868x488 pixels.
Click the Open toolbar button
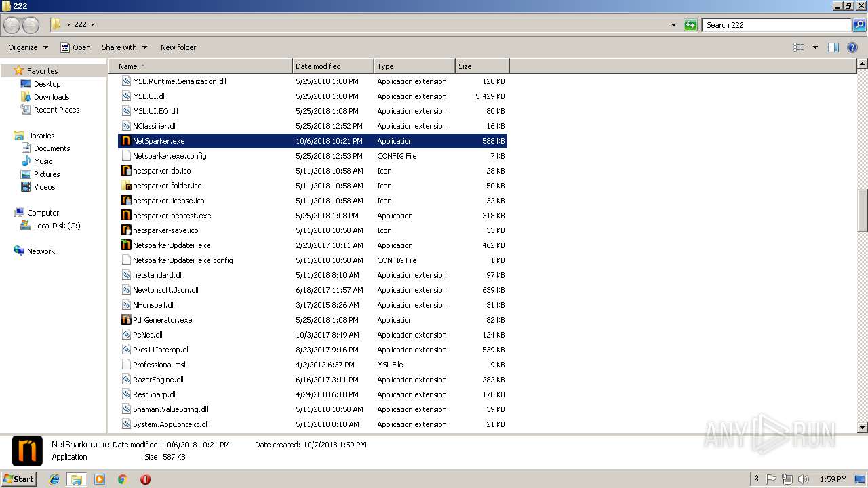(x=75, y=47)
